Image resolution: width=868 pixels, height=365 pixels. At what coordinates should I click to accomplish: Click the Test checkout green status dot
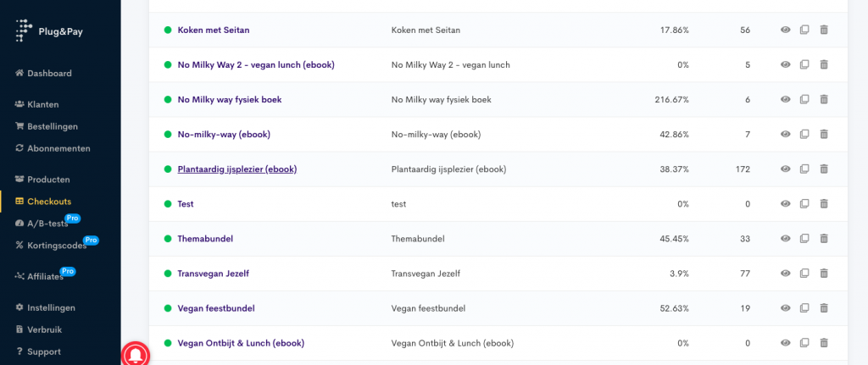[x=167, y=204]
